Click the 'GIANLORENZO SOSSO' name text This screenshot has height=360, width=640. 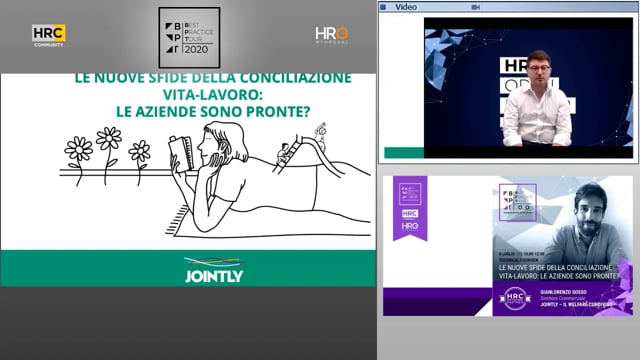coord(563,292)
